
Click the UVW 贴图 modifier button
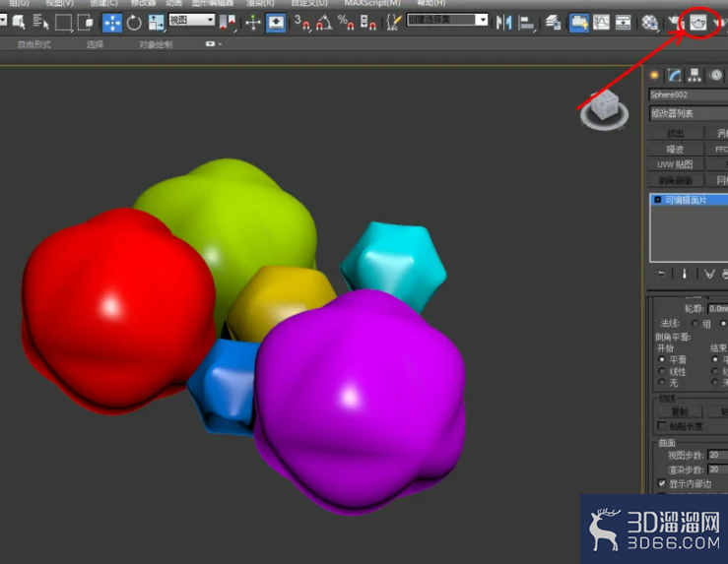(x=676, y=164)
